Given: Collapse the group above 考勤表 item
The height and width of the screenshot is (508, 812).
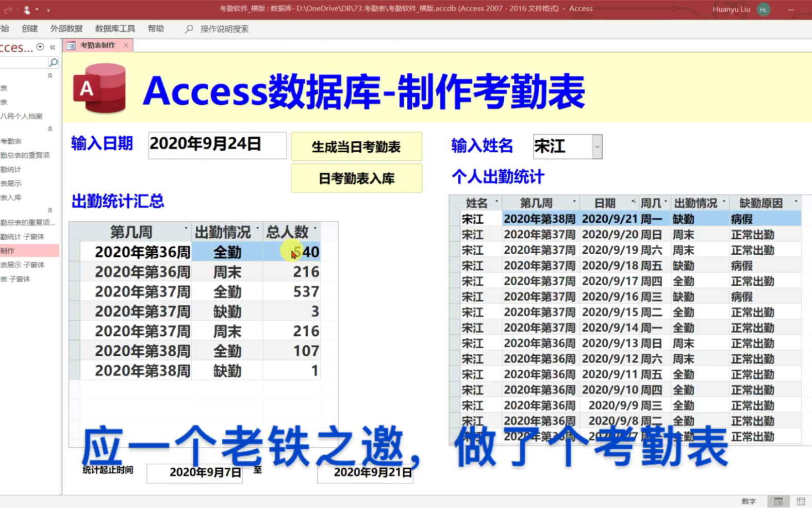Looking at the screenshot, I should click(50, 129).
